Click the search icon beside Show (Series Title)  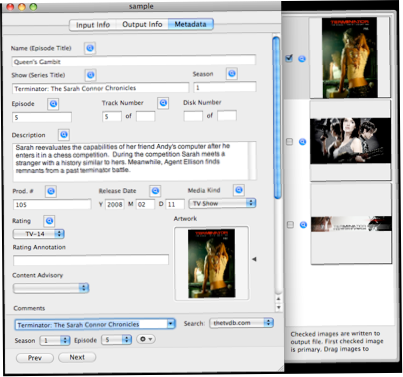[90, 75]
